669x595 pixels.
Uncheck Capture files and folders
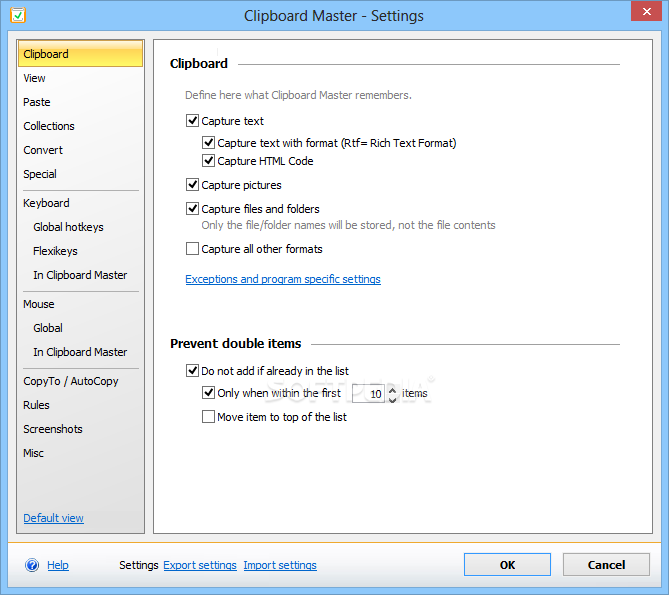click(x=192, y=209)
